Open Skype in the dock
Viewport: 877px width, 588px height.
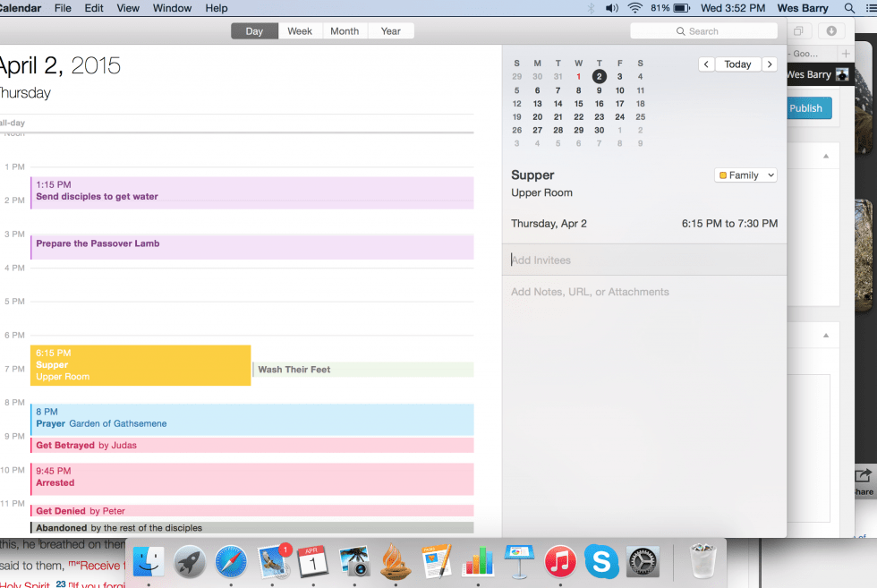[601, 562]
